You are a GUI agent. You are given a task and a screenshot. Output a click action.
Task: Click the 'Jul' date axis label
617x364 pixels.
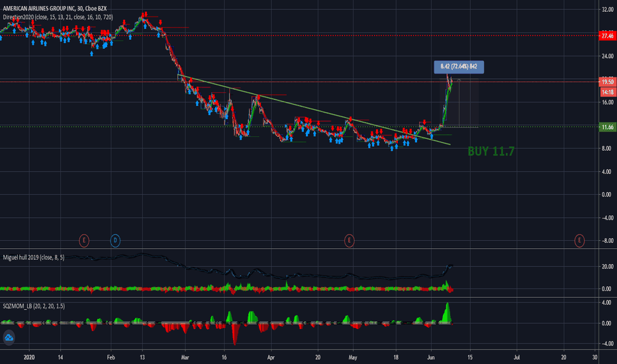point(516,357)
